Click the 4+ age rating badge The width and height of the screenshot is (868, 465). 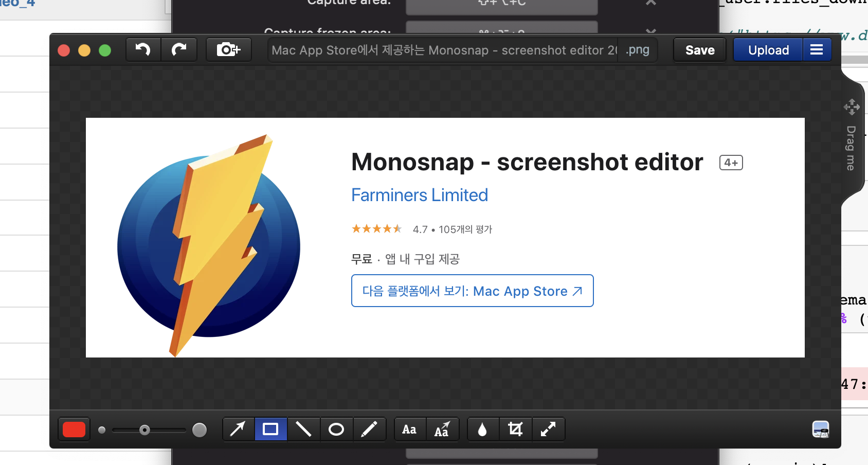click(x=731, y=163)
